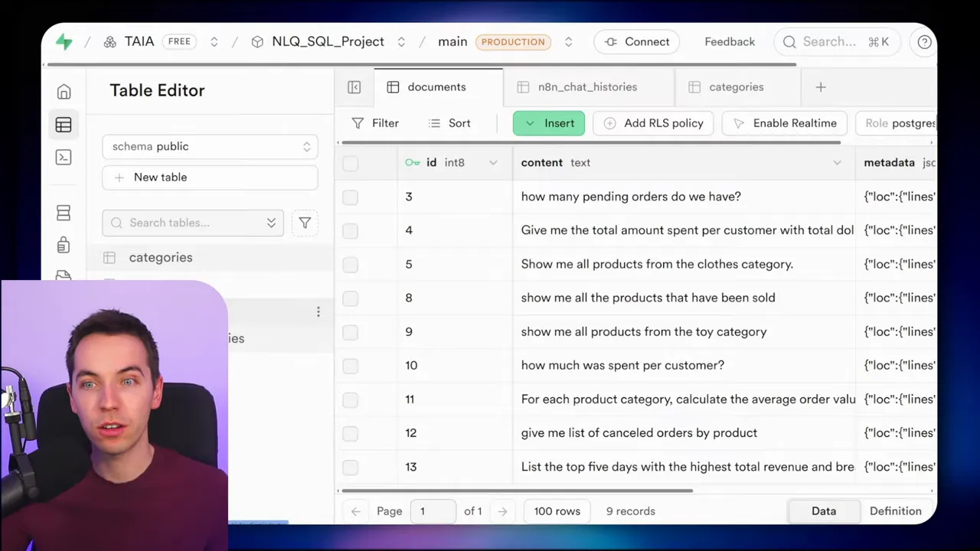This screenshot has width=980, height=551.
Task: Open the search with the magnifier icon
Action: click(789, 42)
